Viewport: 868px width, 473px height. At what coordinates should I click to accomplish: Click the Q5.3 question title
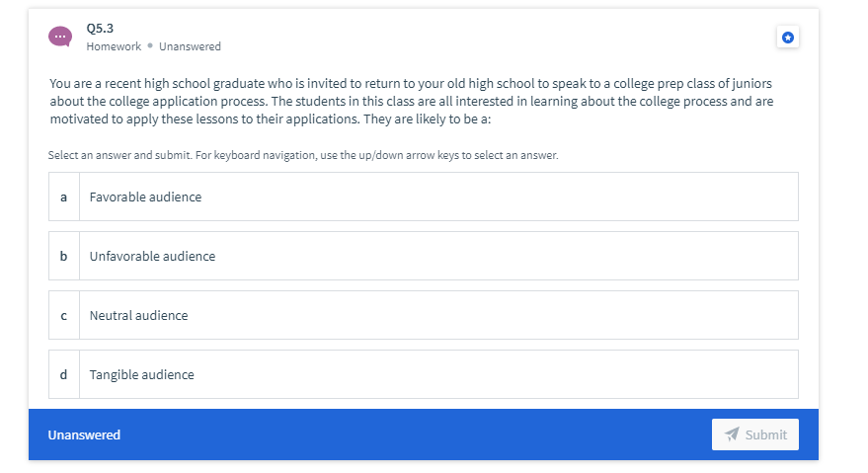click(x=100, y=28)
